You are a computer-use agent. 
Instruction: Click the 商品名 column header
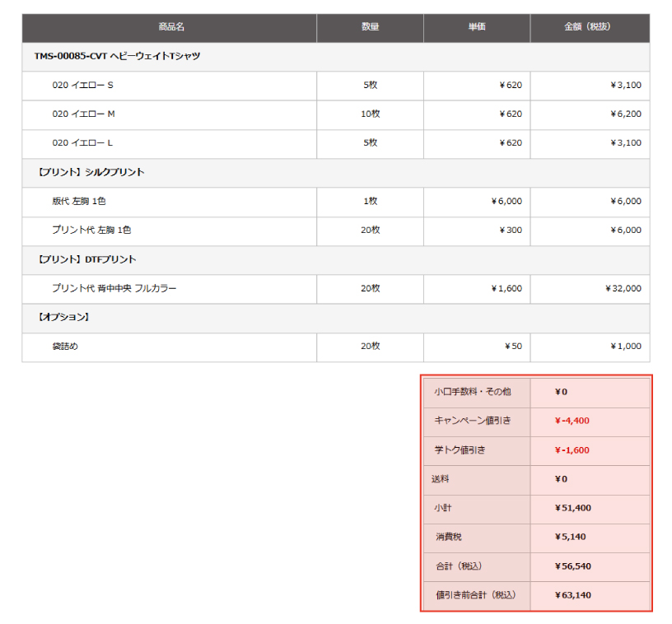tap(171, 27)
